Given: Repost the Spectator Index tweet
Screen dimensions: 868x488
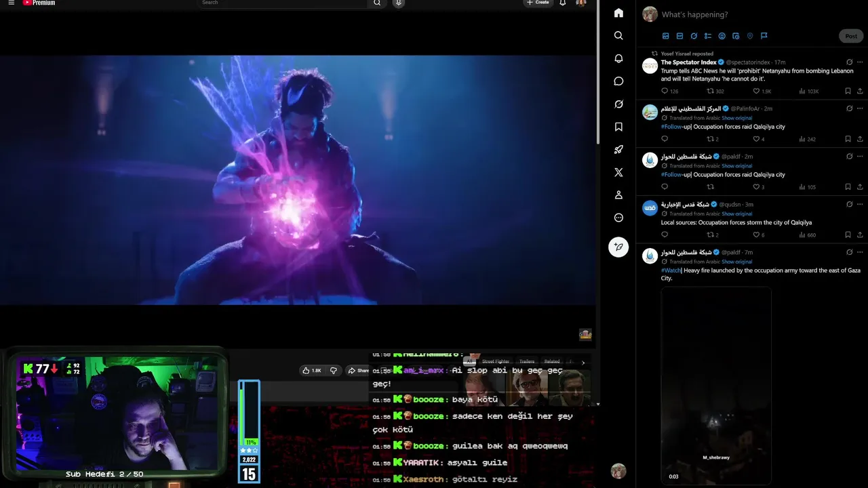Looking at the screenshot, I should [711, 91].
